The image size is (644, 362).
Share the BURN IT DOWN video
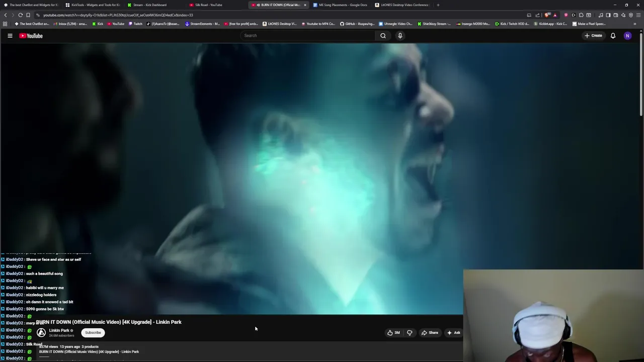[x=430, y=332]
